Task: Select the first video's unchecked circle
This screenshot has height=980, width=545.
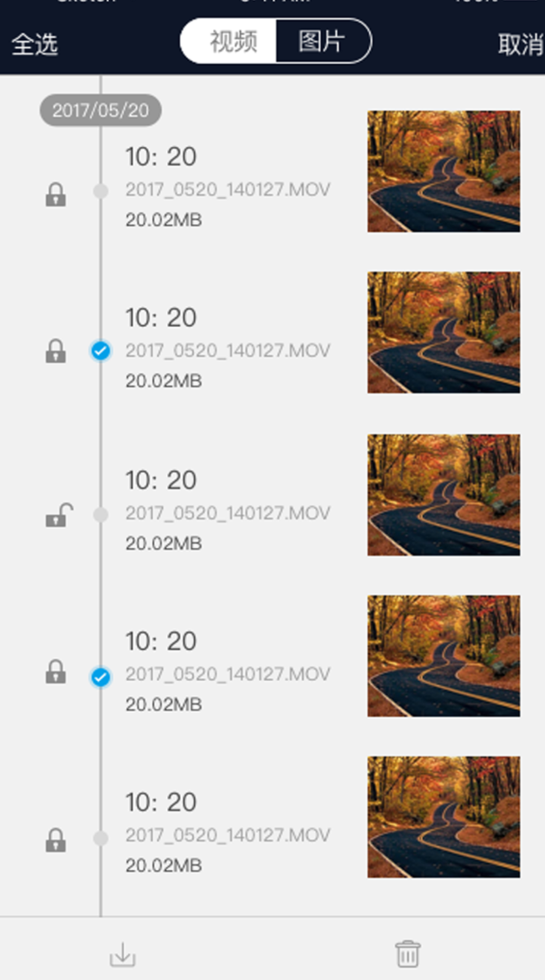Action: coord(100,191)
